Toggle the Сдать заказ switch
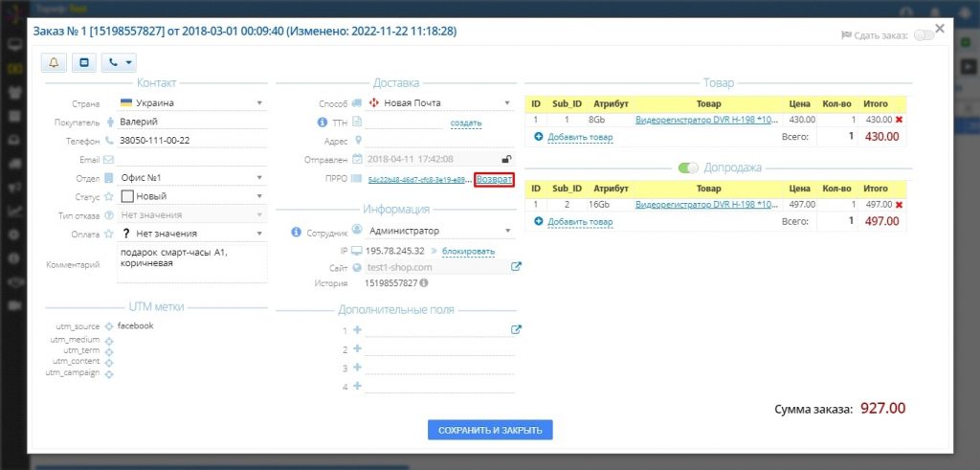This screenshot has width=980, height=470. [x=924, y=34]
